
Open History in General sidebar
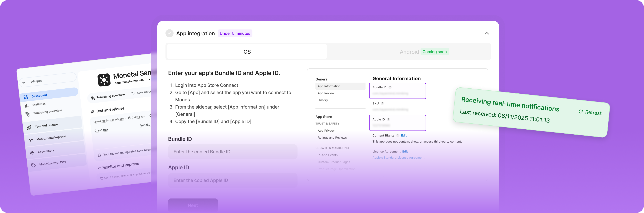[323, 100]
